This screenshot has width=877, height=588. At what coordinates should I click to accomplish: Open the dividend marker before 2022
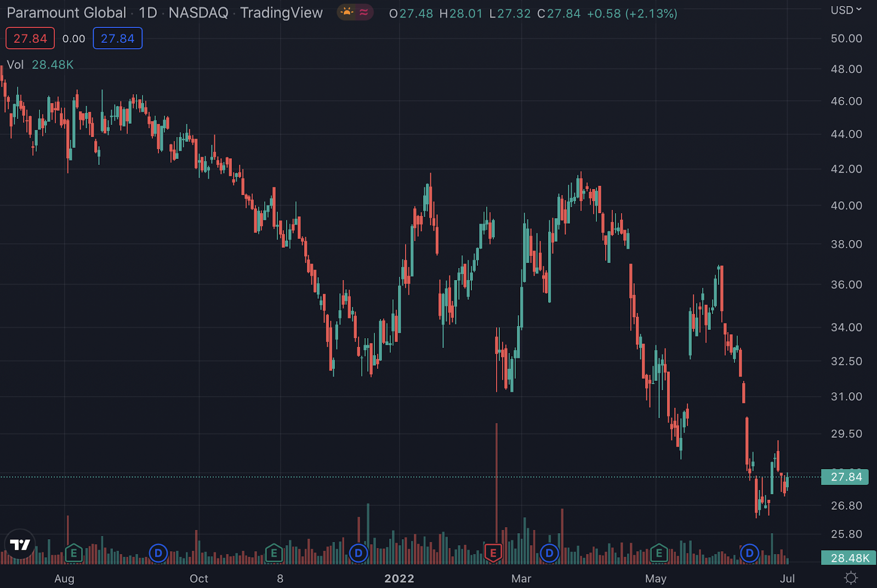pyautogui.click(x=358, y=553)
